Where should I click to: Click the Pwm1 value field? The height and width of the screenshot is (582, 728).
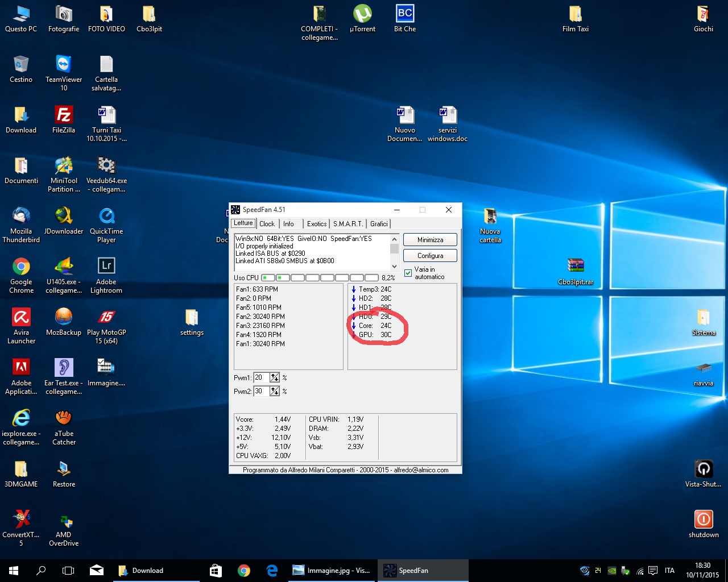click(262, 377)
